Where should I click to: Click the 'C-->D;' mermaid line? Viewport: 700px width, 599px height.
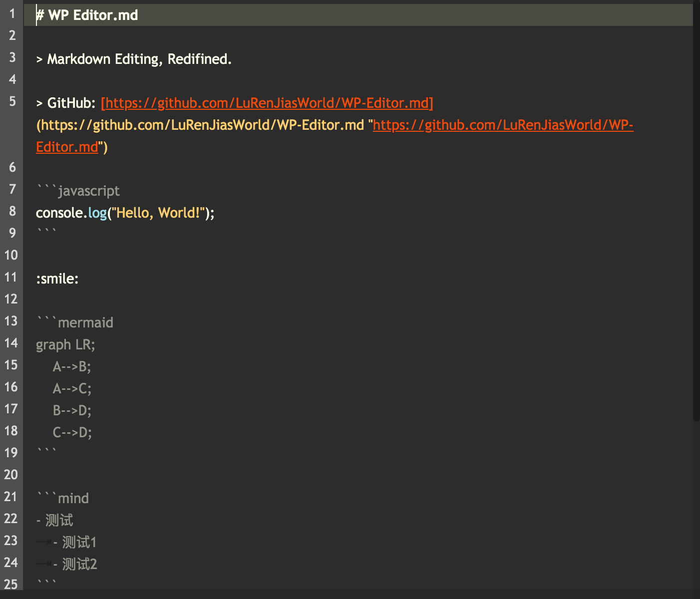(x=72, y=432)
